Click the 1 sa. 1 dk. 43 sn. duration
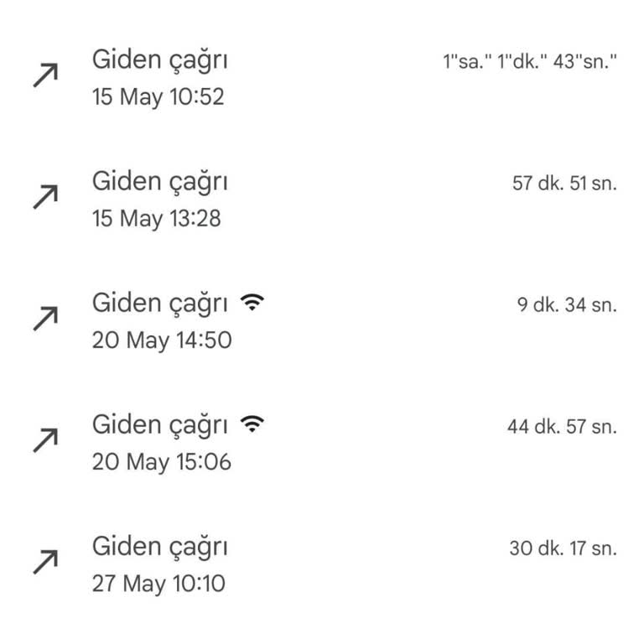 click(x=530, y=62)
